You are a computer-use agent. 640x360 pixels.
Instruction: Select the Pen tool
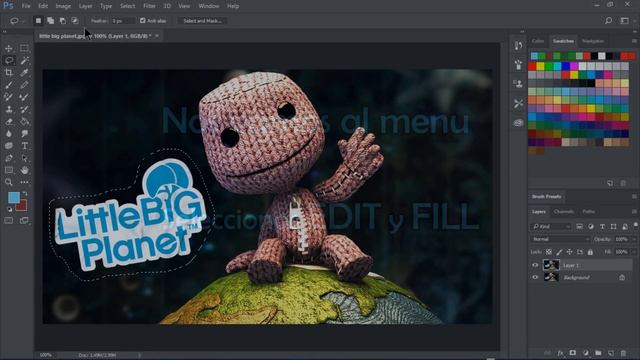(9, 158)
